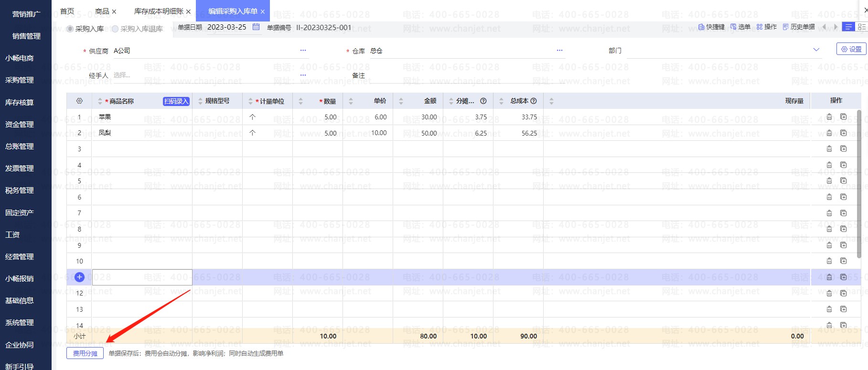Select the 采购入库退库 radio button
The height and width of the screenshot is (370, 868).
(x=115, y=29)
